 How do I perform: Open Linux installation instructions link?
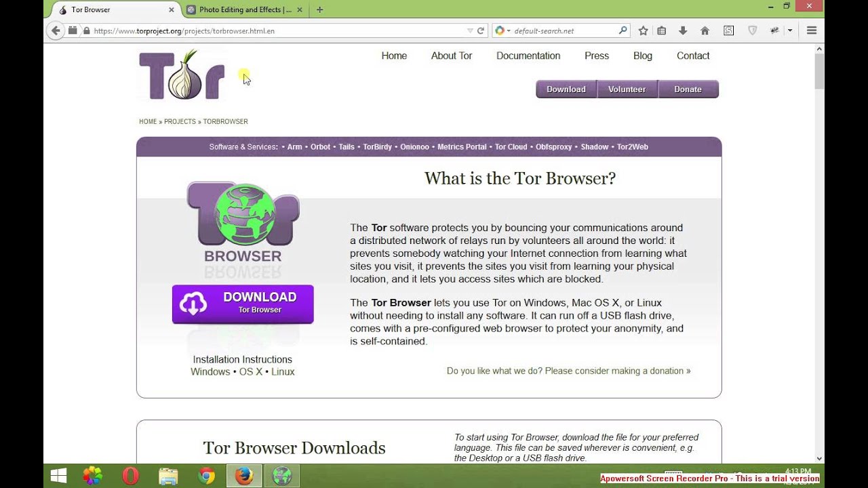pyautogui.click(x=283, y=372)
